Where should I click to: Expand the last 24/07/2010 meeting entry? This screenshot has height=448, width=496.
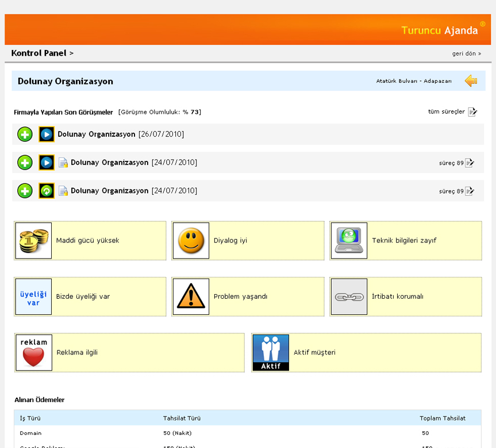pyautogui.click(x=25, y=191)
